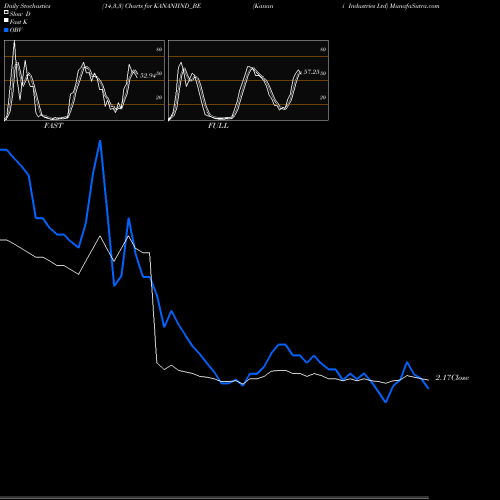Click the blue OBV legend swatch
The width and height of the screenshot is (500, 500).
tap(6, 30)
